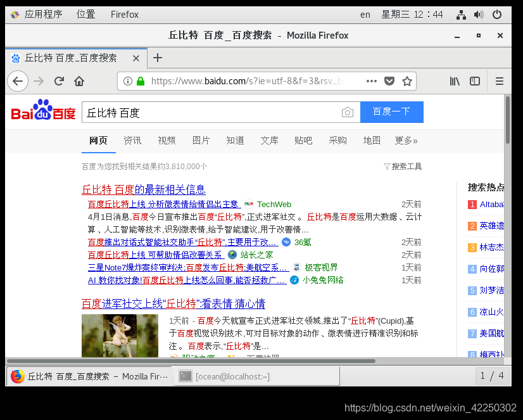Switch to the 图片 tab
523x420 pixels.
click(x=201, y=141)
